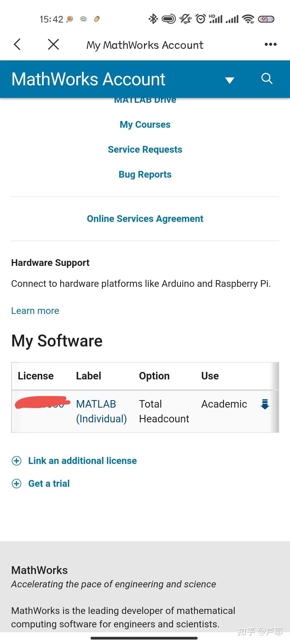This screenshot has height=644, width=290.
Task: Close the webview with the X icon
Action: coord(53,44)
